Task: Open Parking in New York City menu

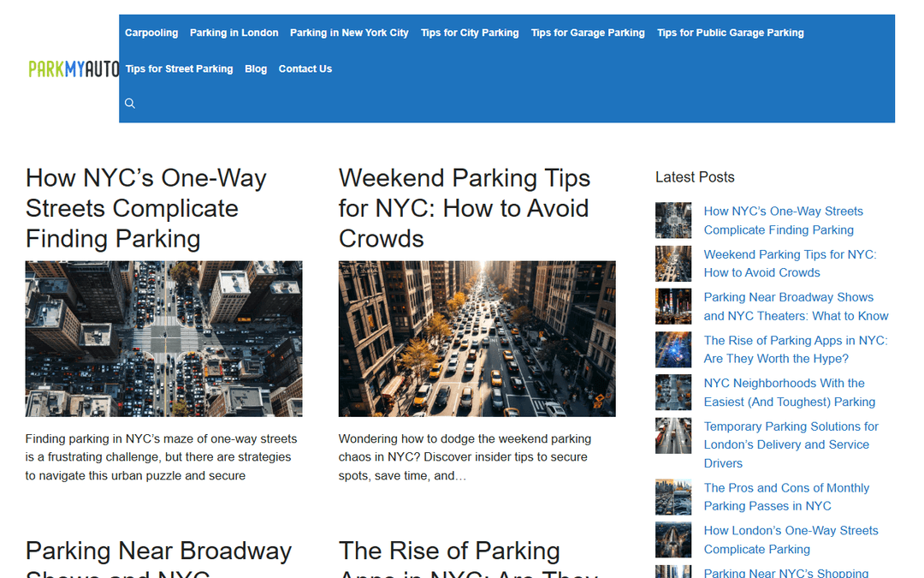Action: (349, 33)
